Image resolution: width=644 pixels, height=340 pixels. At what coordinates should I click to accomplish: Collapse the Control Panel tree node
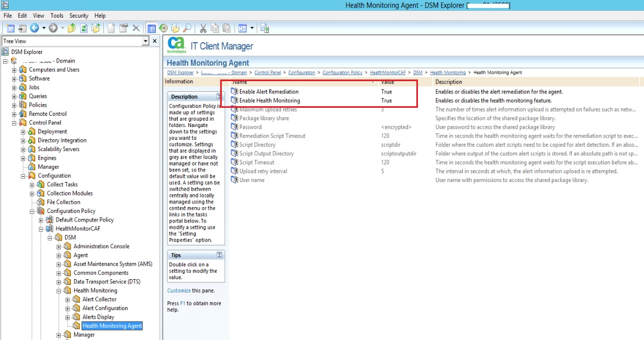(x=14, y=123)
